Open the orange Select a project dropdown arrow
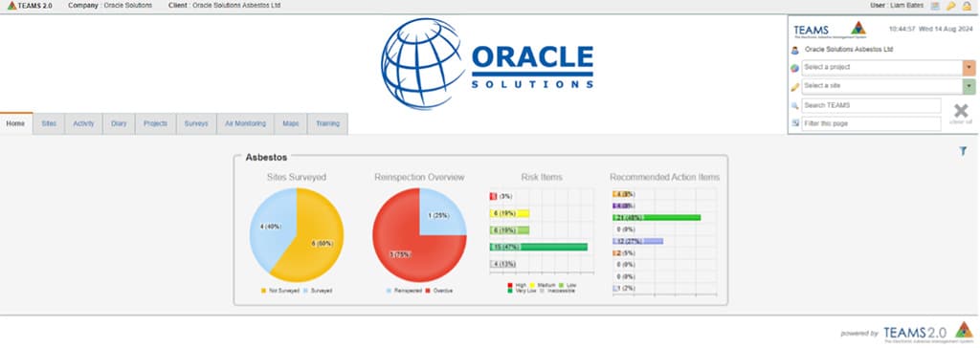Image resolution: width=980 pixels, height=348 pixels. pyautogui.click(x=969, y=68)
